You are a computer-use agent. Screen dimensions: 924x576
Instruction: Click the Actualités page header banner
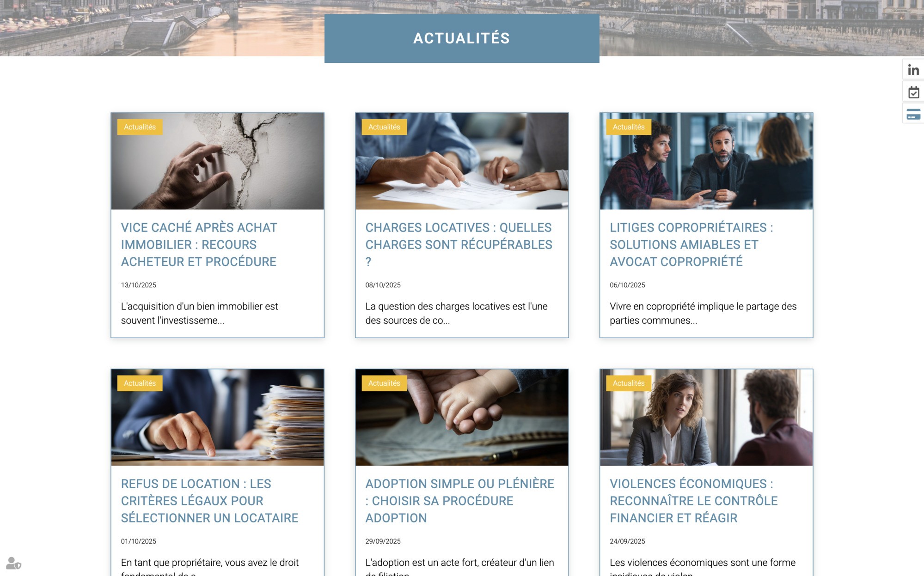tap(462, 38)
